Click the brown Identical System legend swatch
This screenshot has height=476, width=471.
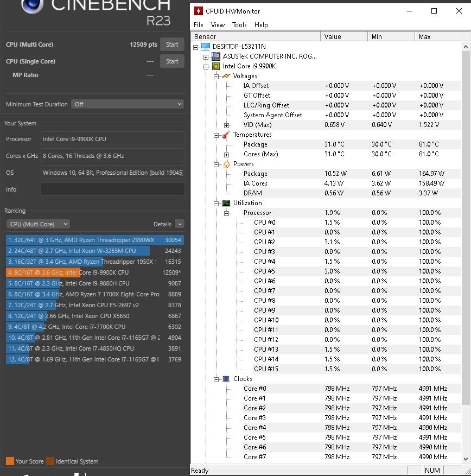coord(50,461)
